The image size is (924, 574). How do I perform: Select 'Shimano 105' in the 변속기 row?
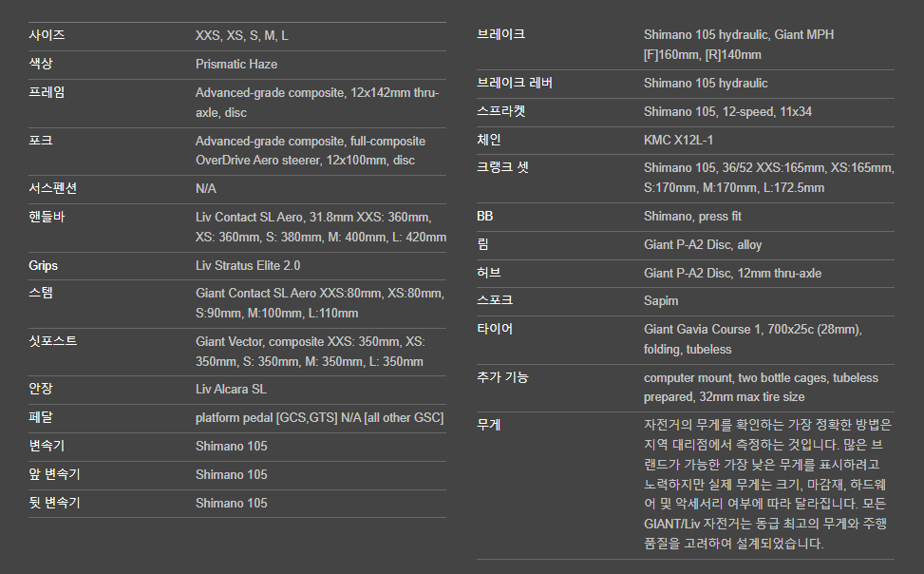231,446
